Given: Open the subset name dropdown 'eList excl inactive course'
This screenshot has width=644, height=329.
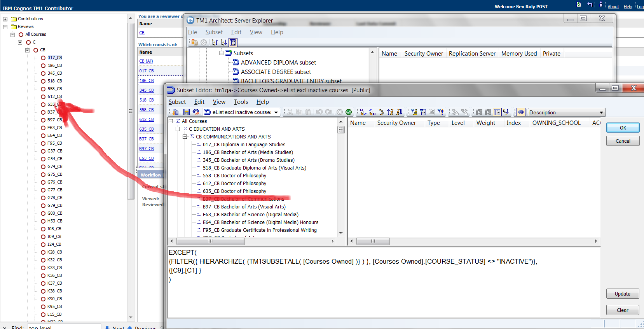Looking at the screenshot, I should tap(276, 112).
